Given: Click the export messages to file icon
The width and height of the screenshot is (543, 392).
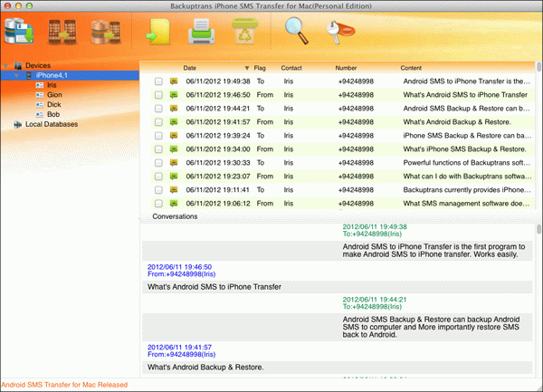Looking at the screenshot, I should point(157,33).
